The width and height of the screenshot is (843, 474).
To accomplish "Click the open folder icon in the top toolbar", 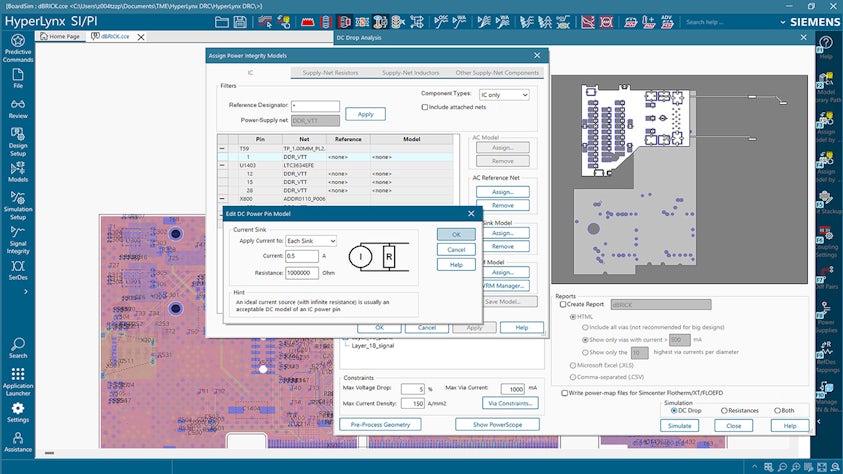I will click(x=222, y=22).
